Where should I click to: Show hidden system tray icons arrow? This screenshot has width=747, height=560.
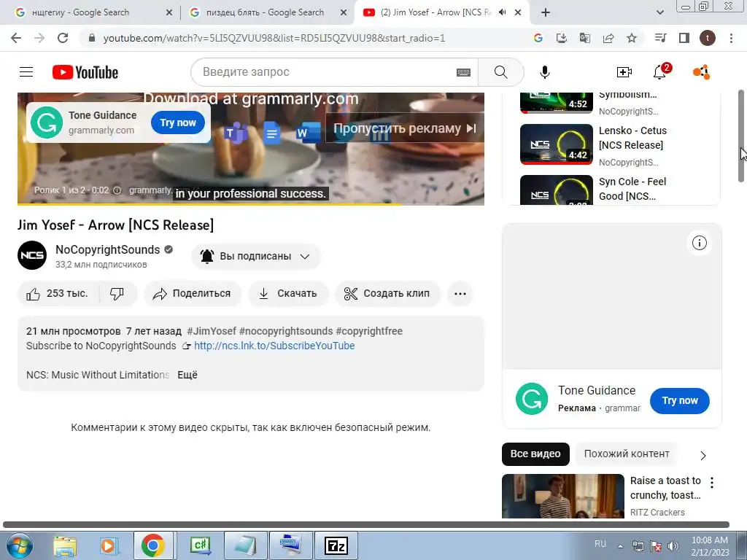pyautogui.click(x=620, y=546)
